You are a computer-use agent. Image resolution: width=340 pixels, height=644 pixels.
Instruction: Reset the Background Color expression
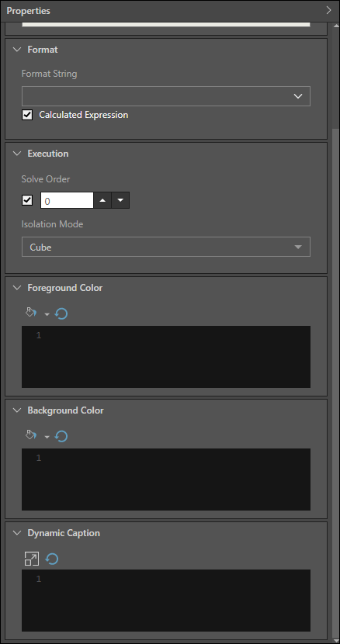61,436
